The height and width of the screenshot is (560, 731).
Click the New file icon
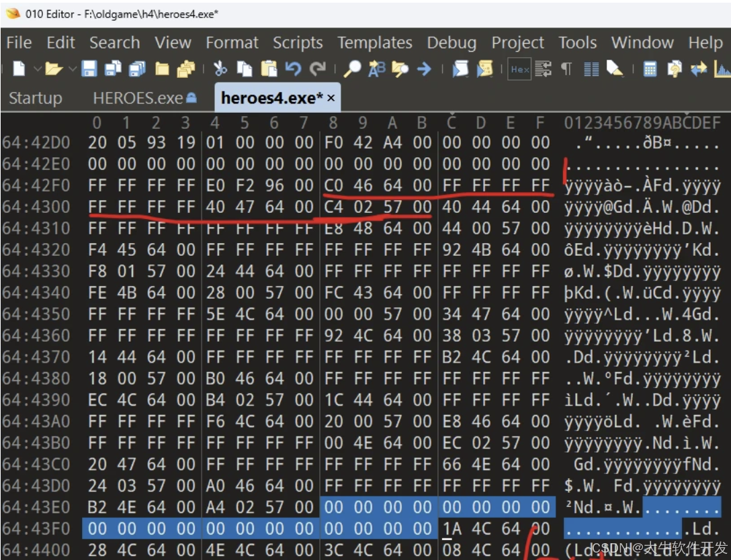pos(19,69)
